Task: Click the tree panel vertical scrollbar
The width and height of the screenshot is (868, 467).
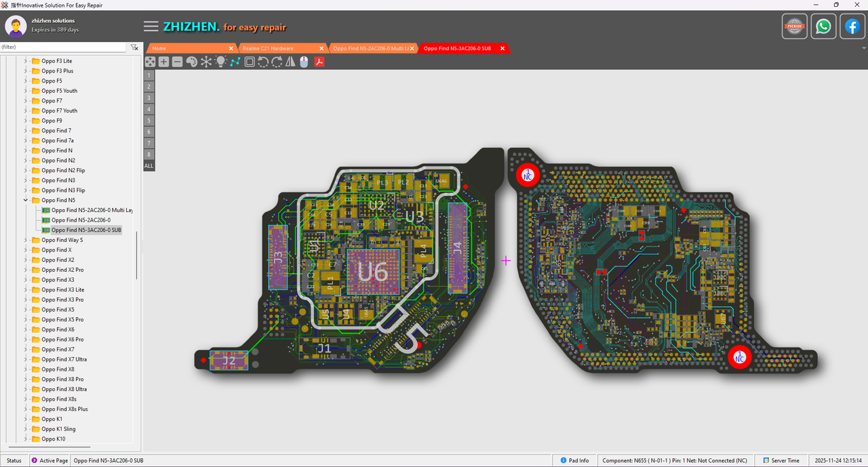Action: coord(137,255)
